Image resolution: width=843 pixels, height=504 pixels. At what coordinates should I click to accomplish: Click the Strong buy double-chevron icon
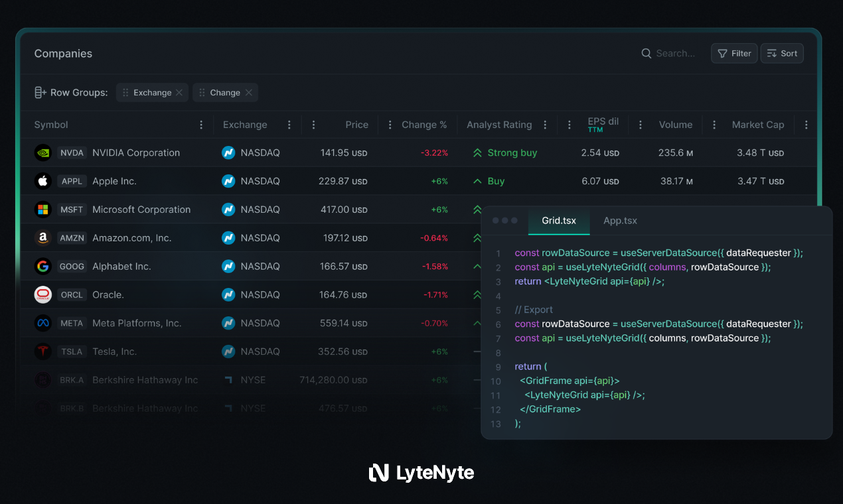[477, 153]
